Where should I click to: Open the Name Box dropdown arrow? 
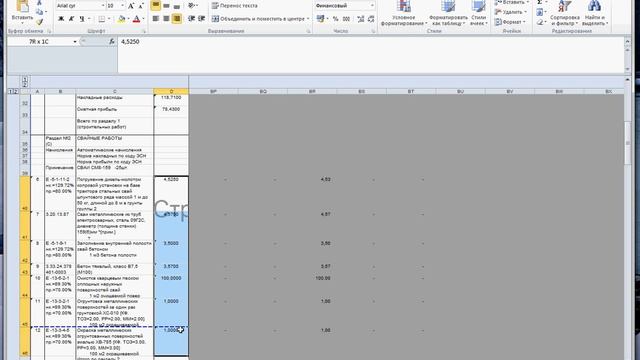75,42
